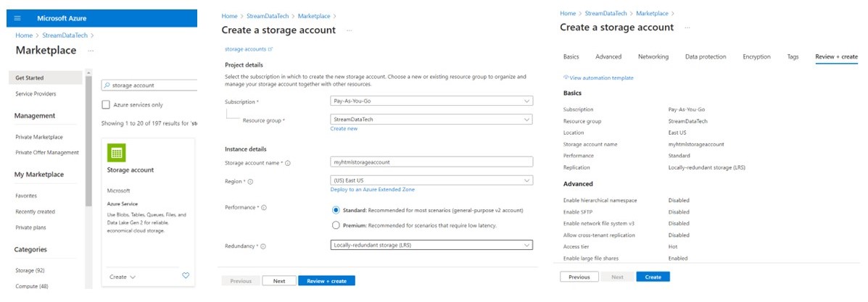This screenshot has height=302, width=868.
Task: Click StreamDataTech breadcrumb on the Marketplace page
Action: click(x=65, y=35)
